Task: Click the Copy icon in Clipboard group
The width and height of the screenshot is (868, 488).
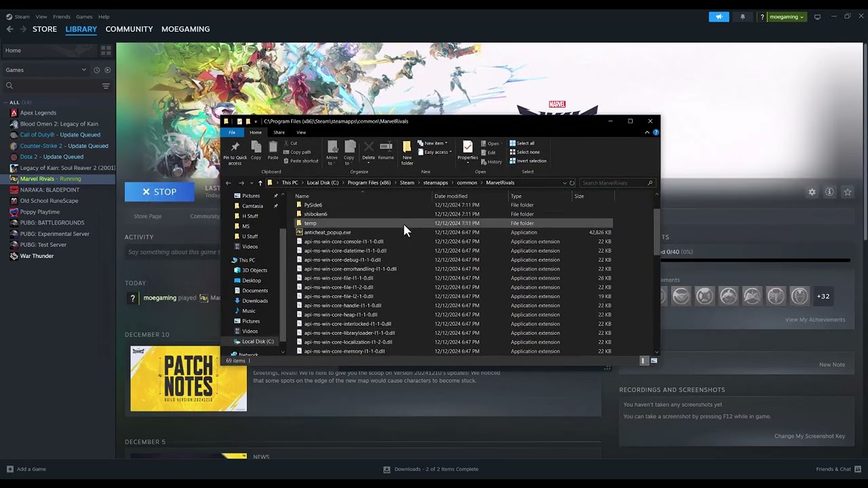Action: pos(256,150)
